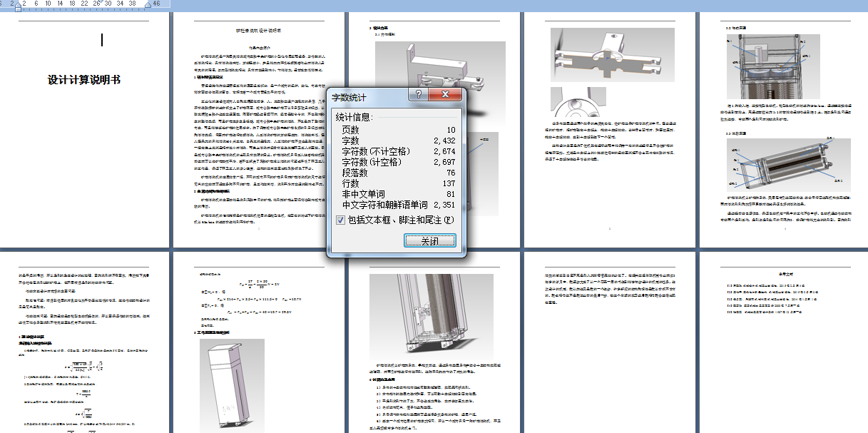Click the second page with dense body text
The image size is (868, 433).
click(x=258, y=129)
